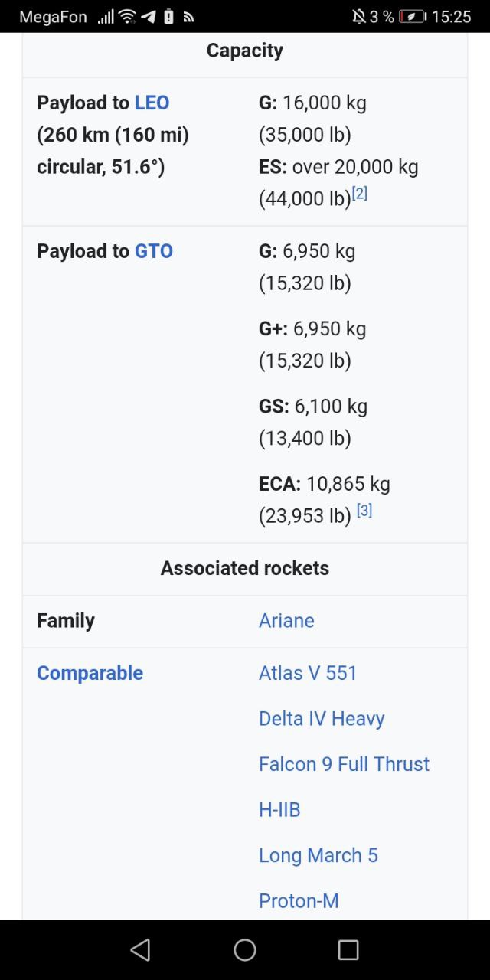490x980 pixels.
Task: Visit Falcon 9 Full Thrust link
Action: pyautogui.click(x=345, y=764)
